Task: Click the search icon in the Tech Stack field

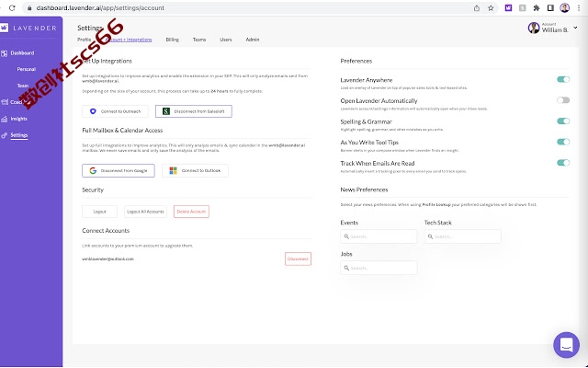Action: 431,236
